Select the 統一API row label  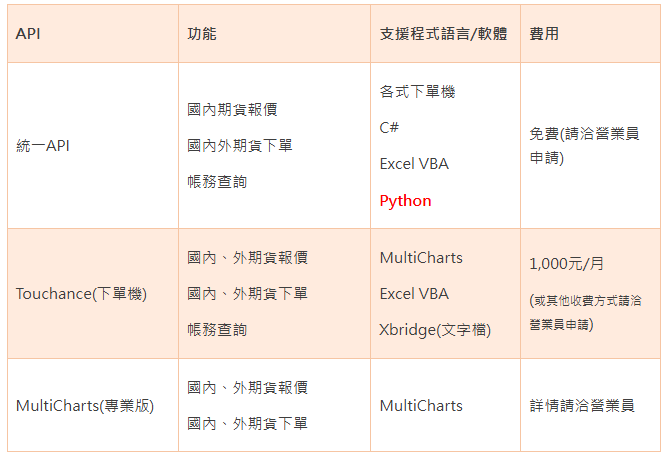(43, 146)
